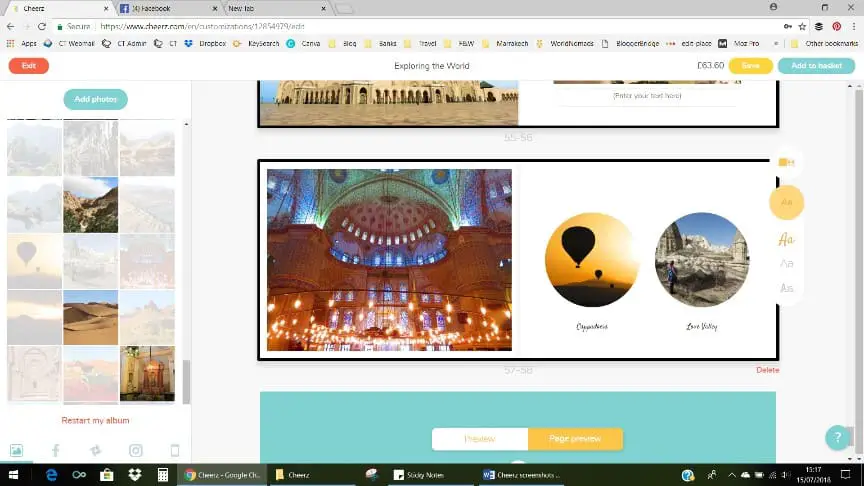Open Dropbox from the taskbar

(x=134, y=474)
